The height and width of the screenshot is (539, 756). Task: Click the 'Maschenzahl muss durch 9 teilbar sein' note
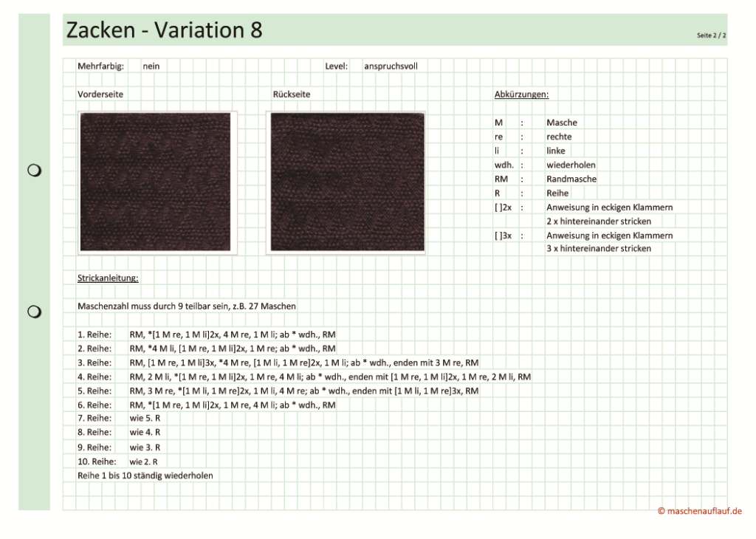[187, 306]
